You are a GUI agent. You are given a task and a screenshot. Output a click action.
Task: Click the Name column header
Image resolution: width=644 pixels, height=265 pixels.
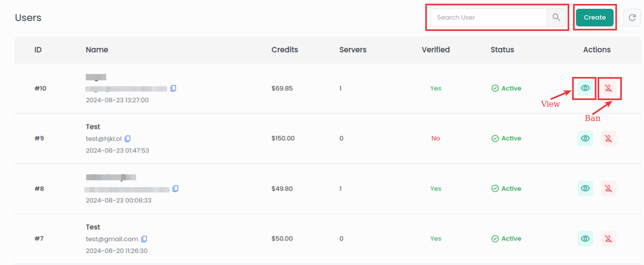pos(97,49)
